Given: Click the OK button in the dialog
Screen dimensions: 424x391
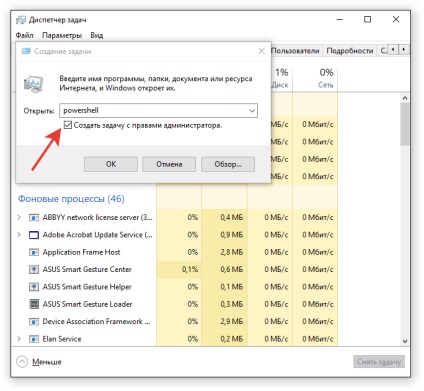Looking at the screenshot, I should click(111, 164).
